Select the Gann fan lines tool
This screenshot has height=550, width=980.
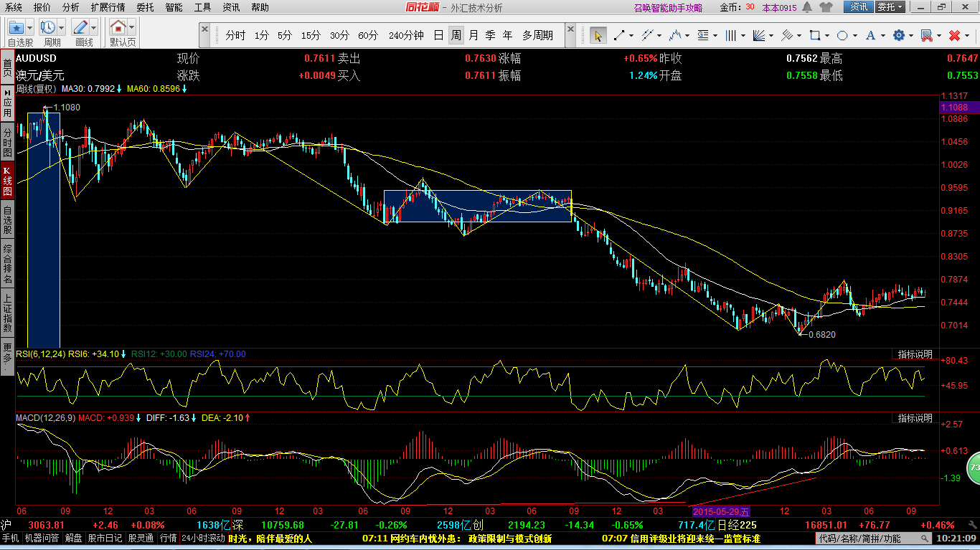click(758, 35)
